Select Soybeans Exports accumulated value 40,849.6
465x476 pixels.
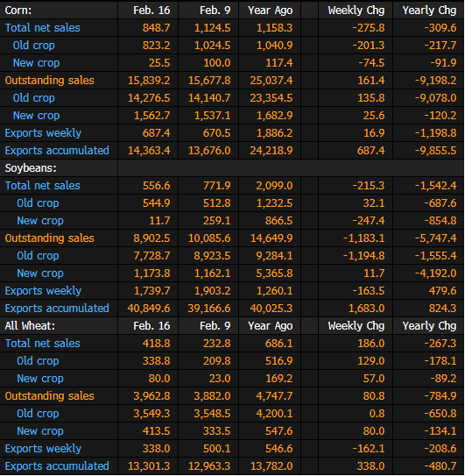click(x=149, y=309)
